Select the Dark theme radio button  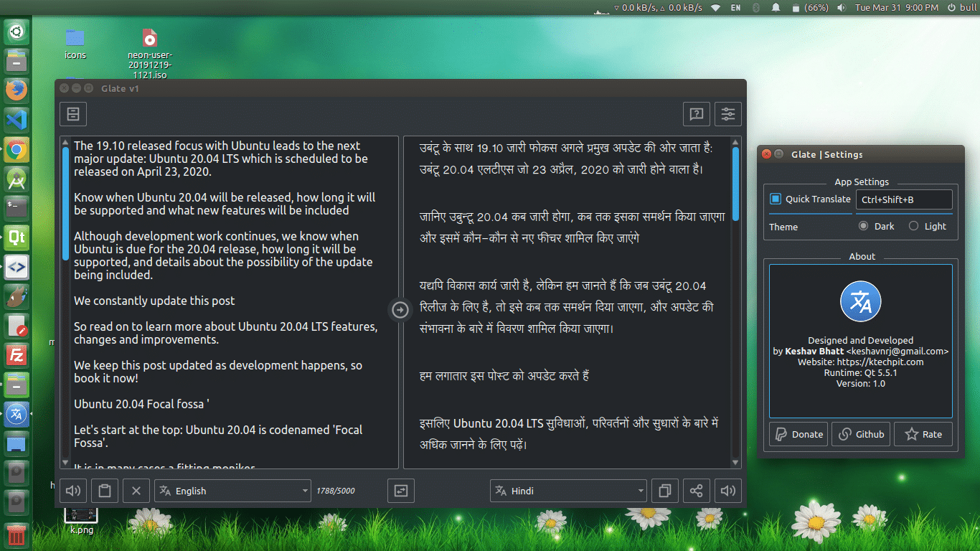pyautogui.click(x=863, y=226)
